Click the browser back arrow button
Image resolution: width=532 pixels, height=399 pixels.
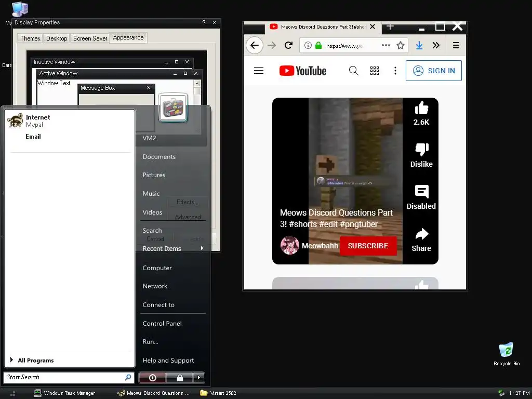tap(255, 46)
